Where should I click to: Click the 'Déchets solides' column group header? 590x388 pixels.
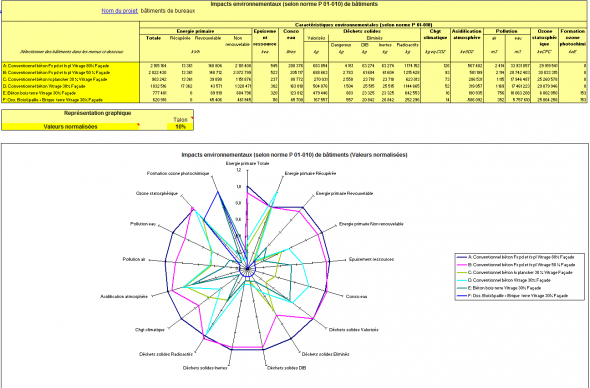(x=362, y=31)
